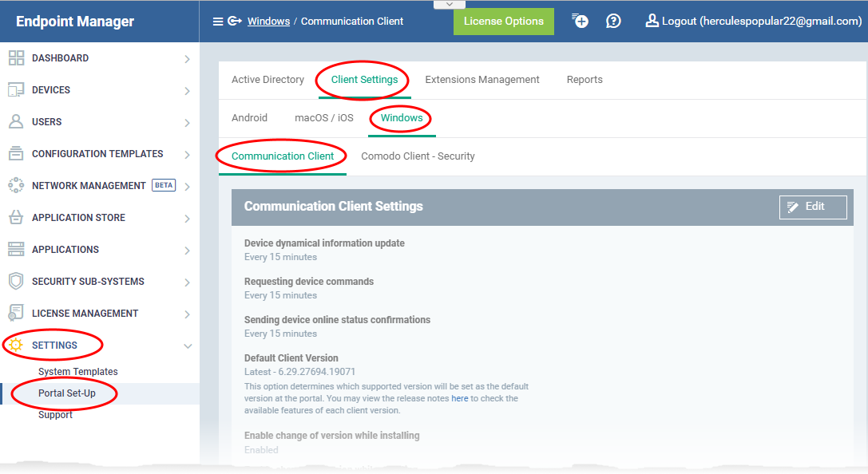Click the Devices monitor icon
This screenshot has width=868, height=474.
pos(16,89)
